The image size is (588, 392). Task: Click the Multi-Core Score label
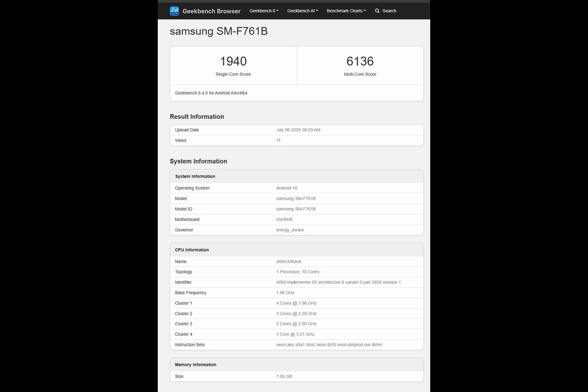(360, 74)
